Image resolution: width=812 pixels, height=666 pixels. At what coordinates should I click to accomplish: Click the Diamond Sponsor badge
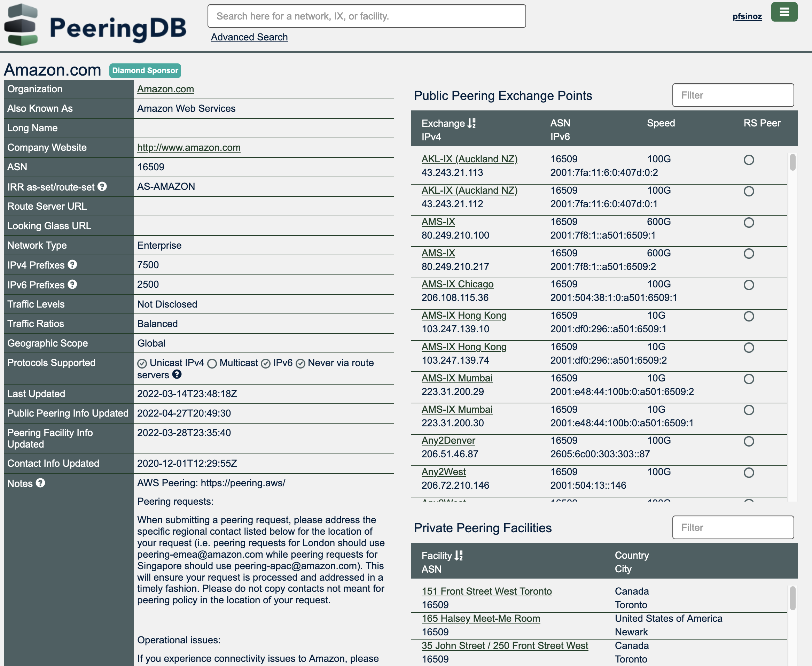point(145,71)
